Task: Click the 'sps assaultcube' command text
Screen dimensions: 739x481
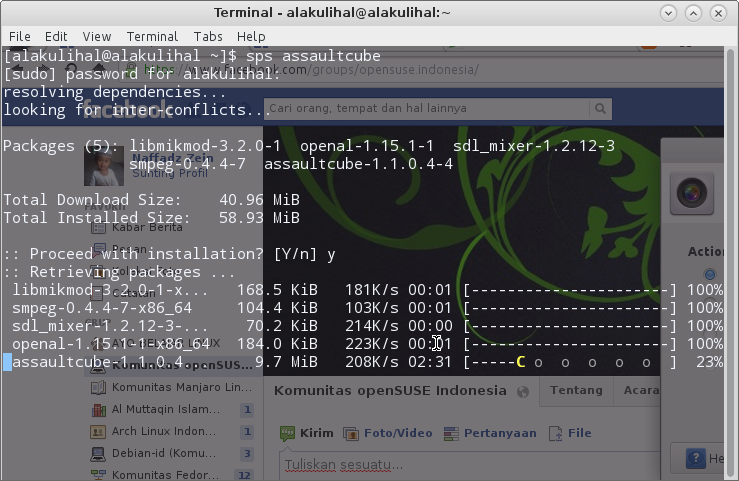Action: tap(313, 56)
